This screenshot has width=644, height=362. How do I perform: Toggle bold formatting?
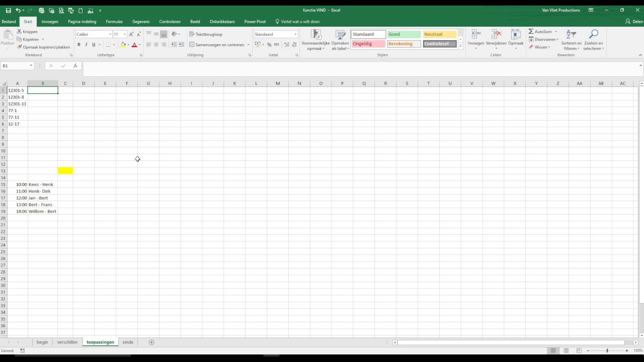point(78,45)
